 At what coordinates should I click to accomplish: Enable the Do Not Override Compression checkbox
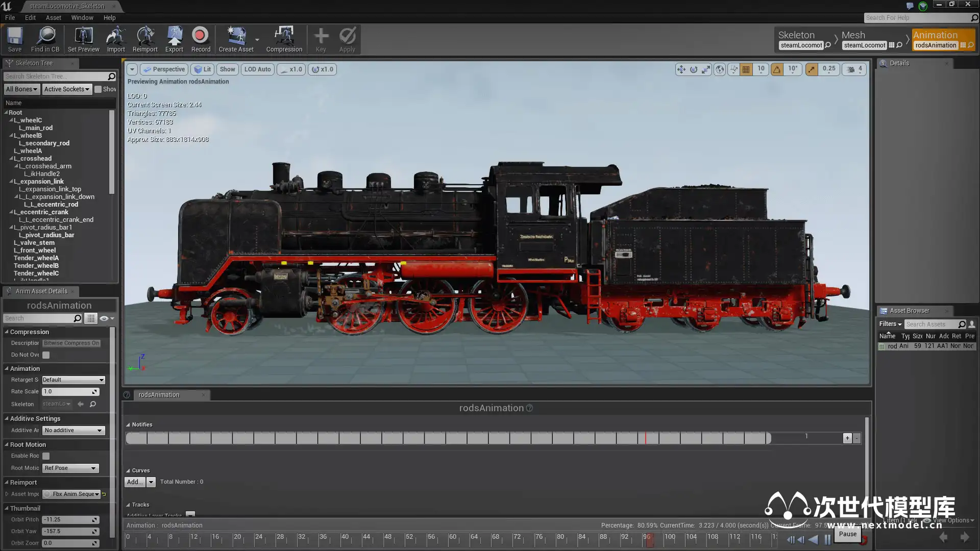click(x=46, y=355)
